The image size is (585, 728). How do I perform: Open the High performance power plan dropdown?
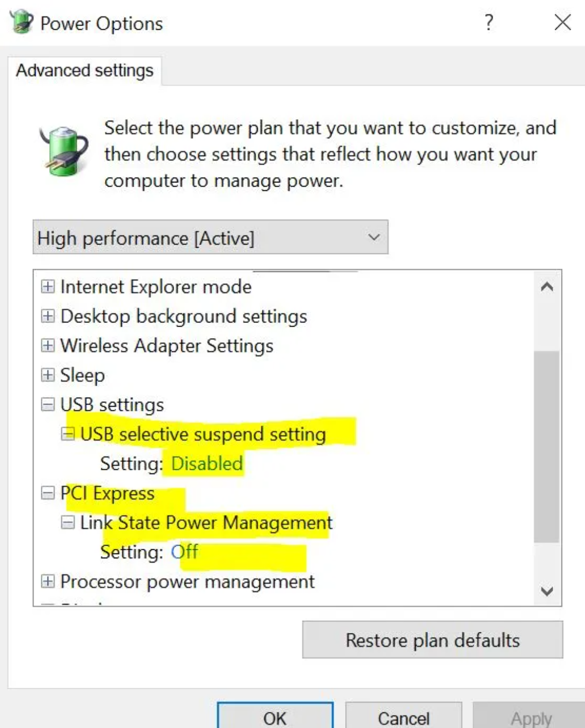(x=210, y=238)
